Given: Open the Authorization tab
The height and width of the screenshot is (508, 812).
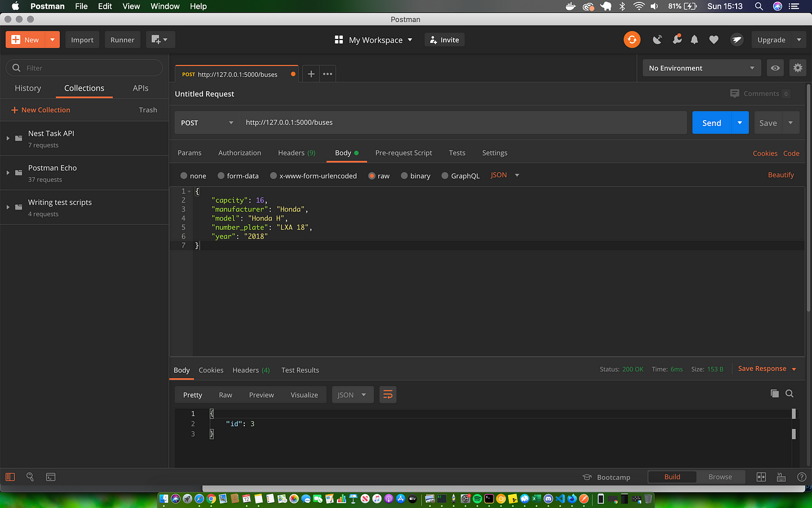Looking at the screenshot, I should pos(240,153).
